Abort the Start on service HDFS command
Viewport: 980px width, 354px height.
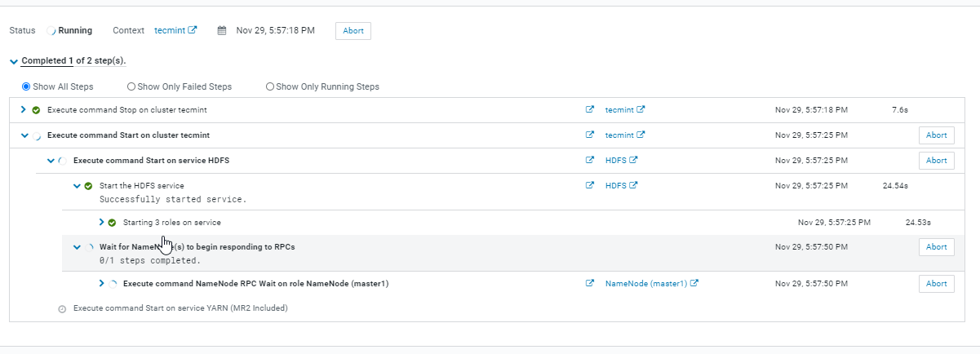coord(936,161)
